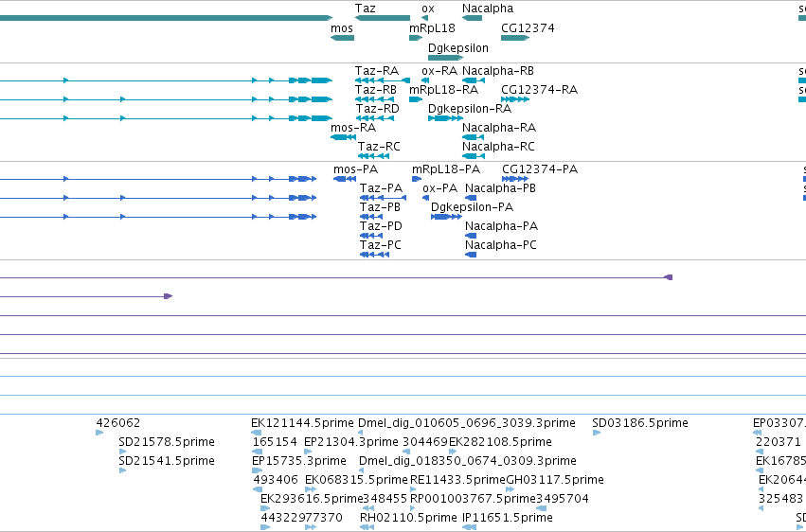This screenshot has width=806, height=532.
Task: Select the EP21304.3prime EST
Action: click(351, 442)
